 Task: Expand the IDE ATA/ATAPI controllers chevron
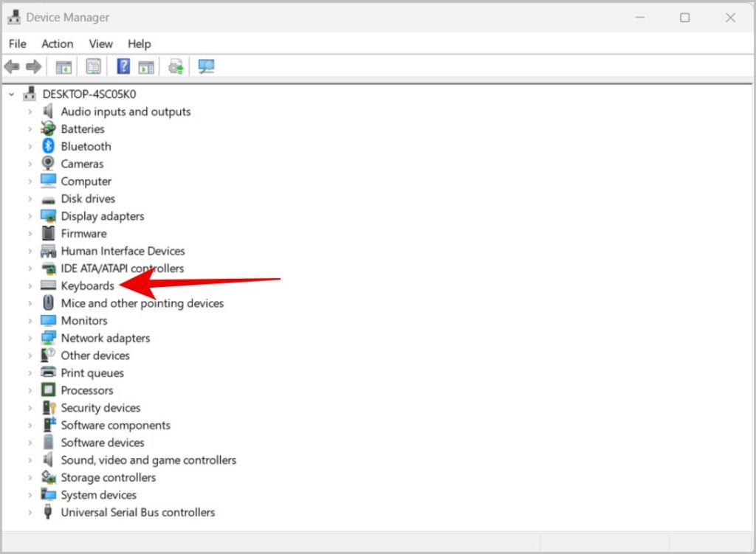(30, 269)
